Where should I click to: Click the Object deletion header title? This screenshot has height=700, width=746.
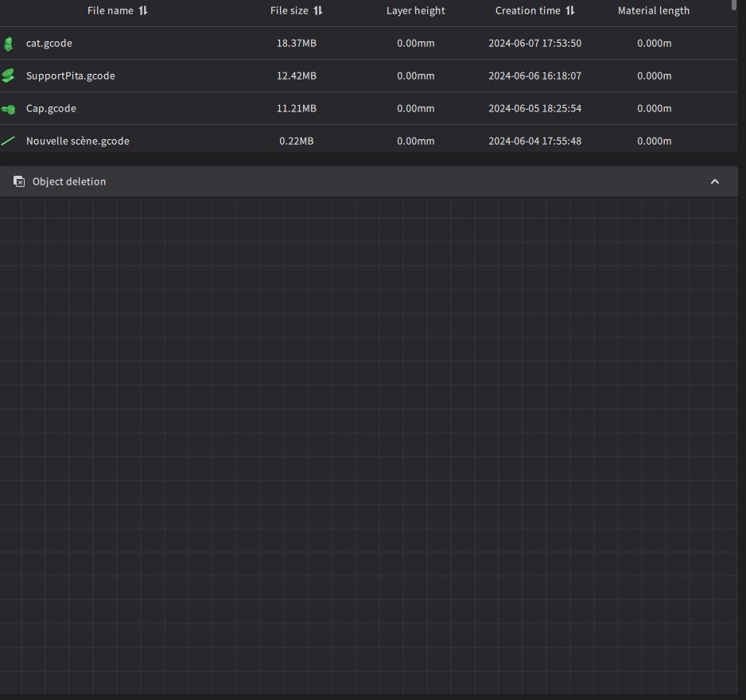pos(69,181)
